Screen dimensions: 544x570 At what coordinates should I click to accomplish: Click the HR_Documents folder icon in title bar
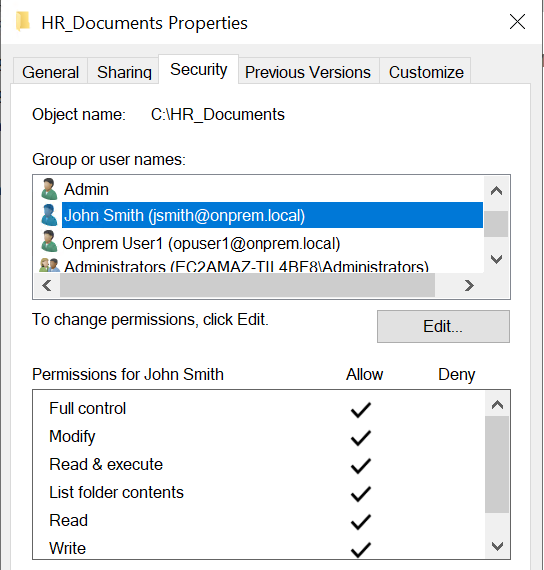23,22
